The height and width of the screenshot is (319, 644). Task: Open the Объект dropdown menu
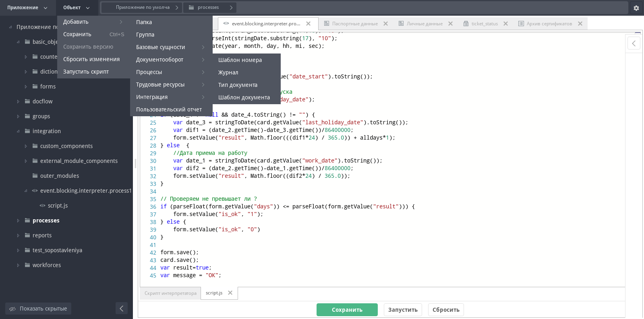(77, 8)
